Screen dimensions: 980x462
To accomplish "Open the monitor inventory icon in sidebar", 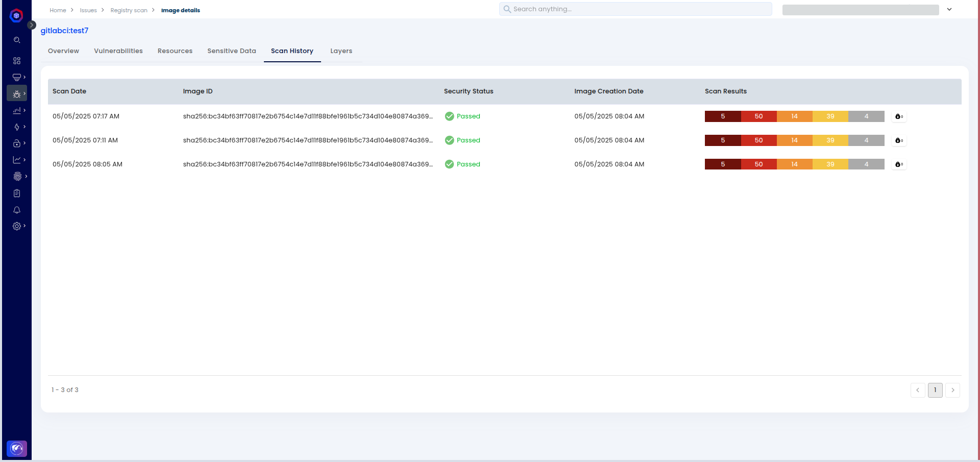I will 17,77.
